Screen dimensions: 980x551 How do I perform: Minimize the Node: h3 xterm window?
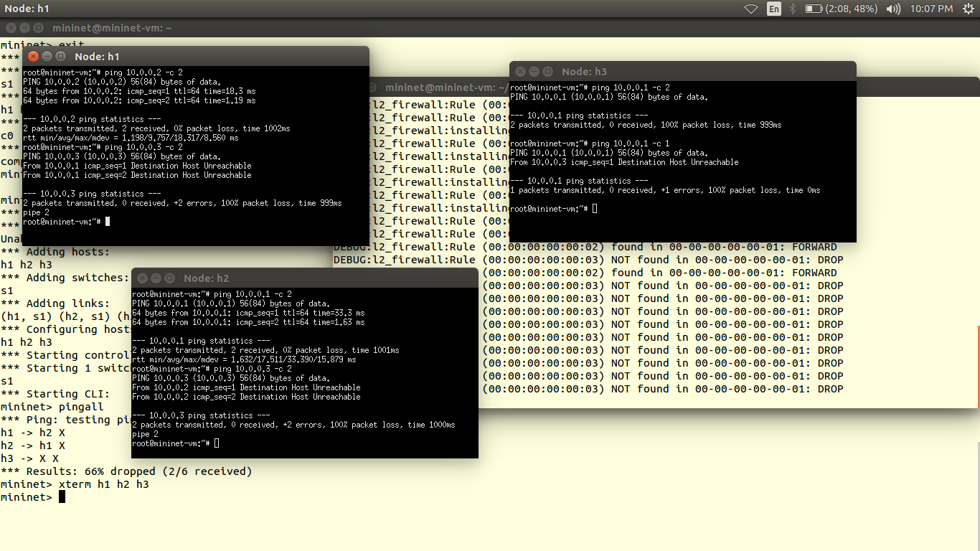(x=534, y=71)
